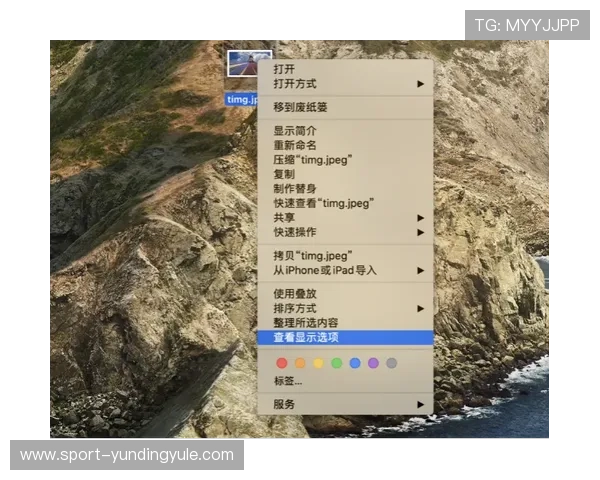Image resolution: width=600 pixels, height=480 pixels.
Task: Choose 拷贝"timg.jpeg" menu entry
Action: 345,256
